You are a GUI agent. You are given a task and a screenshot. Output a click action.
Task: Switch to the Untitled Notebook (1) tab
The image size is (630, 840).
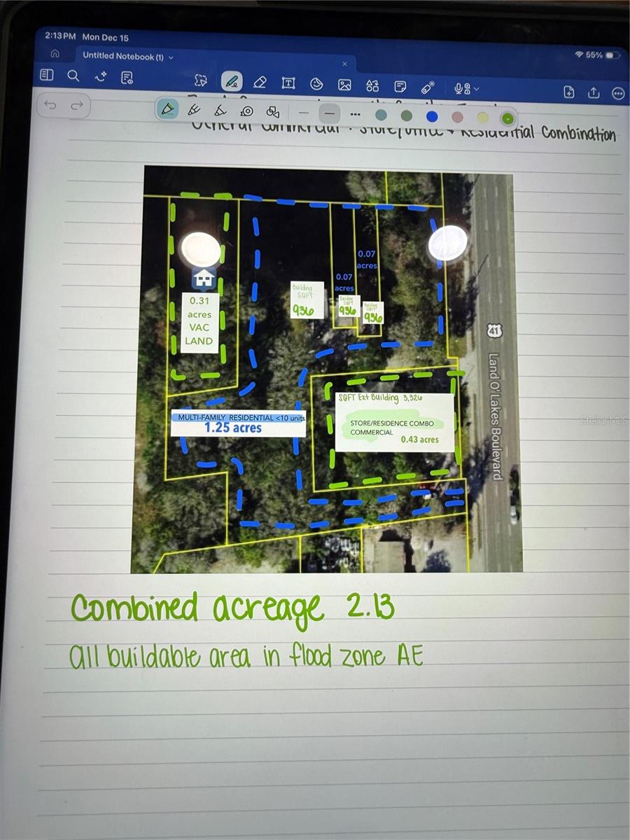point(126,56)
